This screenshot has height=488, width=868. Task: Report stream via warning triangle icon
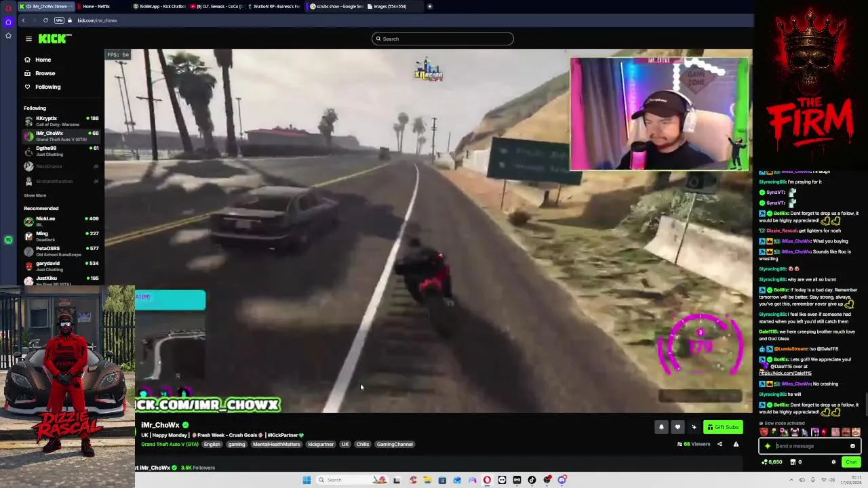(736, 444)
